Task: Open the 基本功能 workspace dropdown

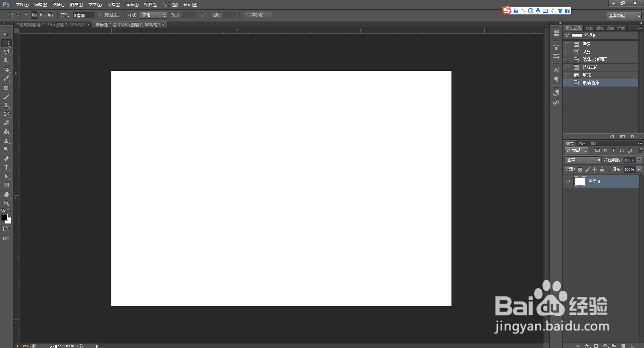Action: pyautogui.click(x=624, y=15)
